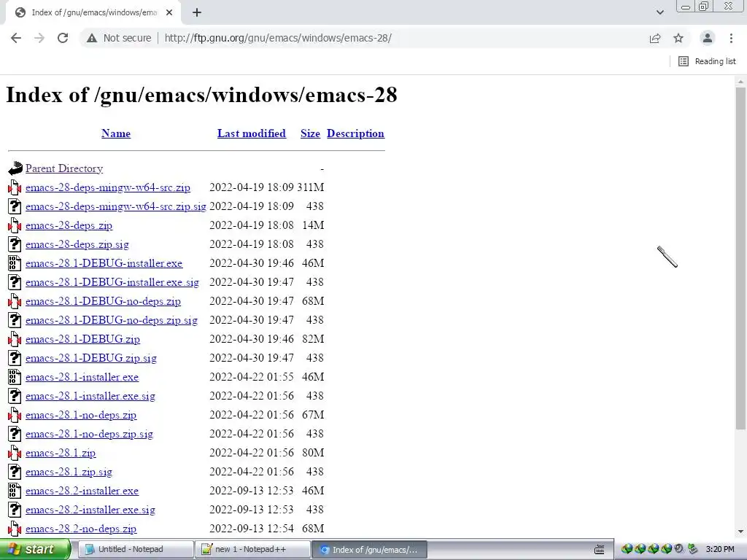Click the on-screen keyboard tray icon
Viewport: 747px width, 560px height.
(600, 550)
